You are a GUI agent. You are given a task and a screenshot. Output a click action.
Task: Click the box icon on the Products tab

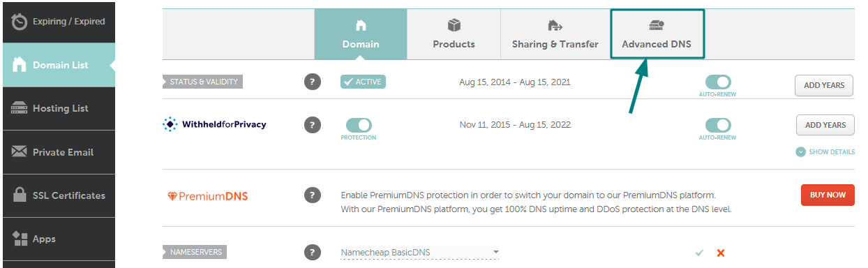pos(454,26)
